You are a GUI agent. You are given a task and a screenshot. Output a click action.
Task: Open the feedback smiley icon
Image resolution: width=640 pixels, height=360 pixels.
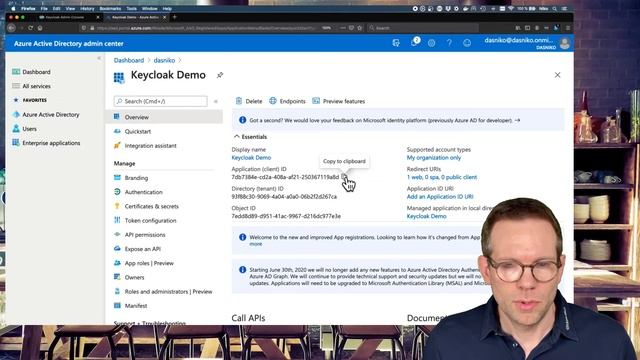[467, 43]
